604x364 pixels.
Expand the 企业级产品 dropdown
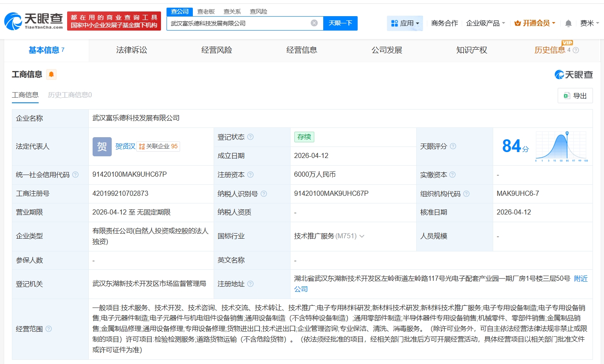[x=485, y=23]
